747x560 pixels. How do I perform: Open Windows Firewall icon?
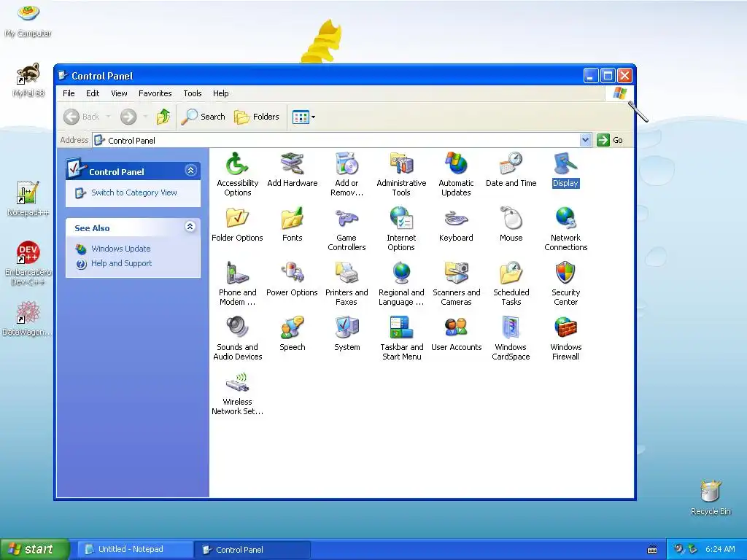(x=565, y=328)
